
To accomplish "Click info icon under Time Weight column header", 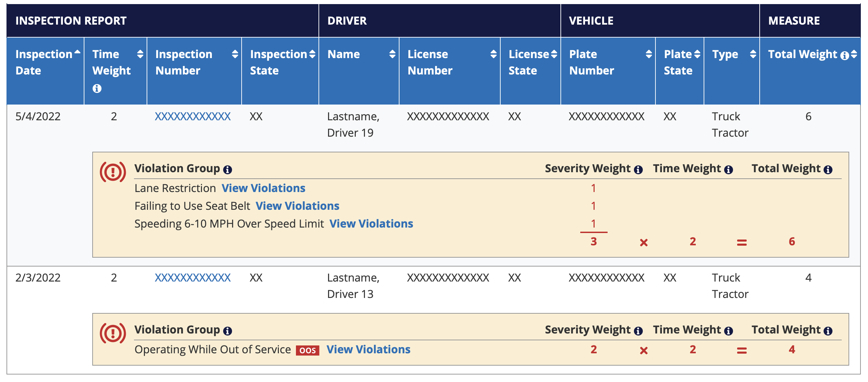I will (97, 88).
